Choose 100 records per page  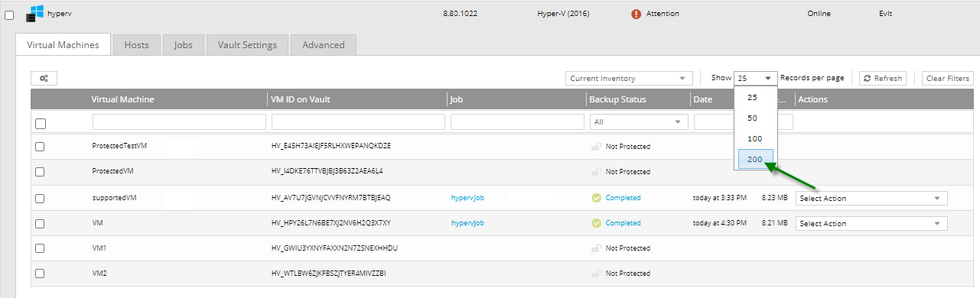click(x=755, y=138)
